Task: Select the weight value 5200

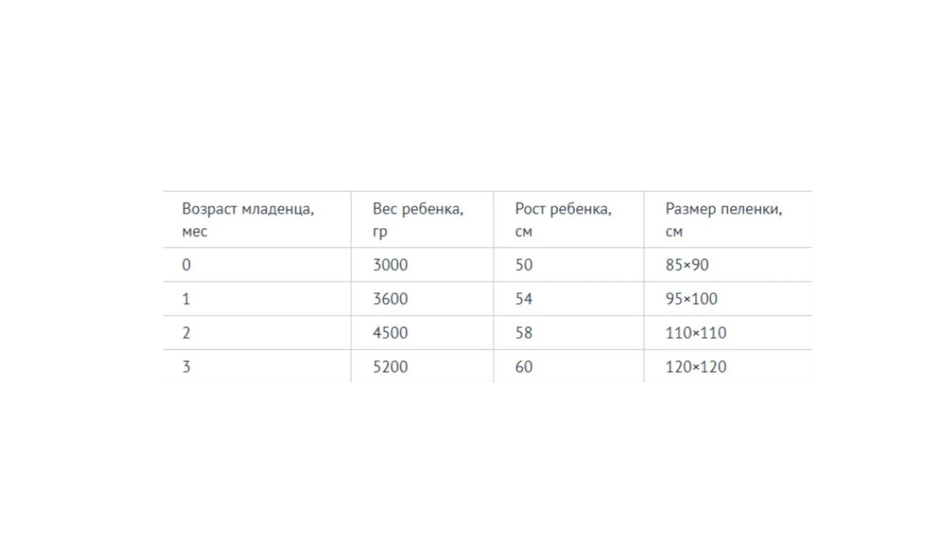Action: (422, 366)
